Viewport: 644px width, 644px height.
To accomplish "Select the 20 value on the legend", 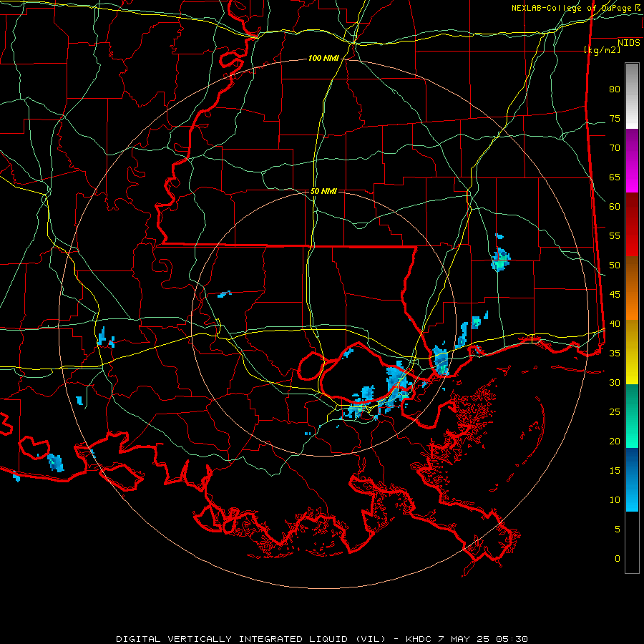I will [x=615, y=441].
